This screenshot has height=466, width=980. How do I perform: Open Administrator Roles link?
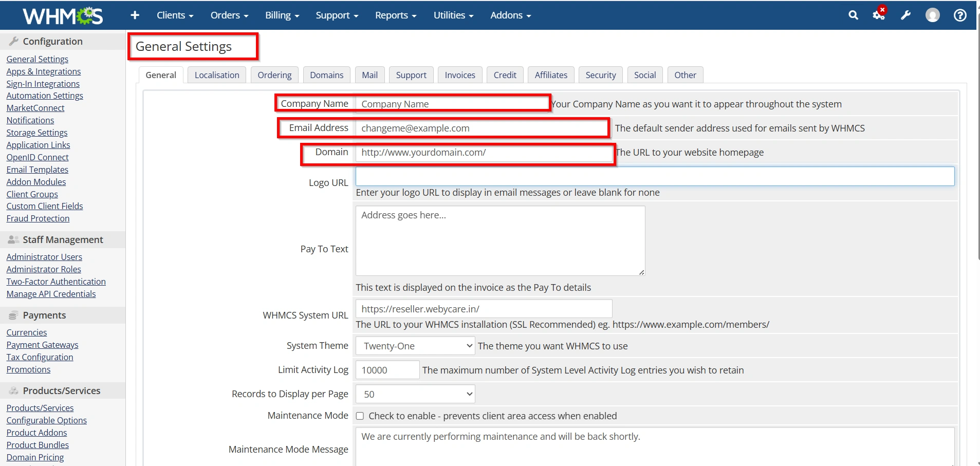pos(44,269)
